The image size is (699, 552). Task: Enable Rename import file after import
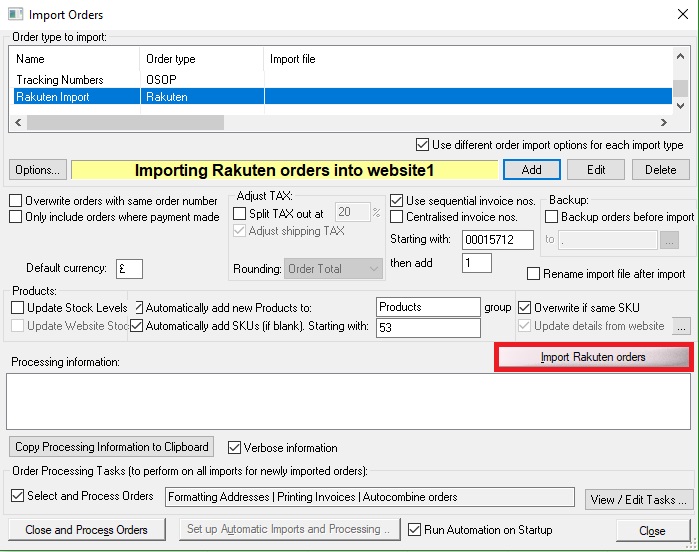[x=533, y=273]
